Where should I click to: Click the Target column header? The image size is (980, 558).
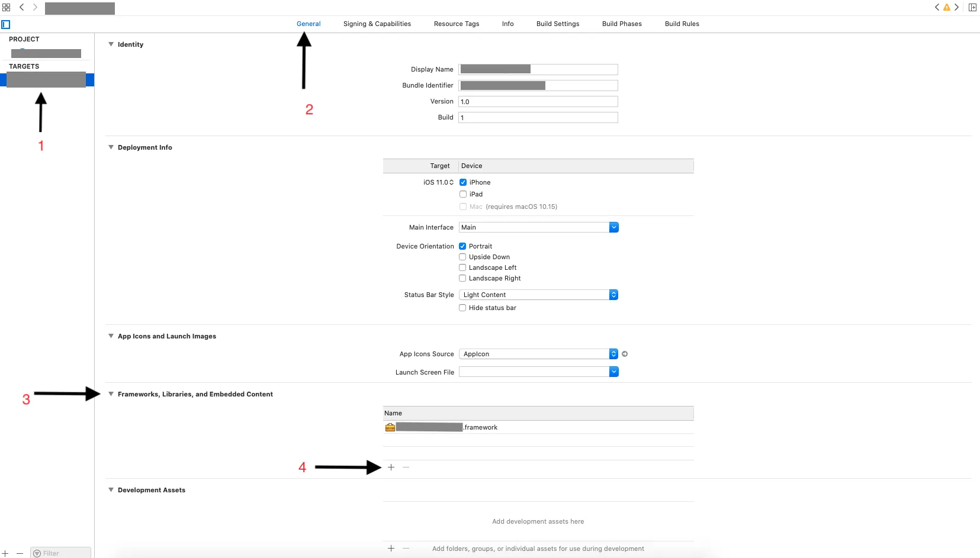tap(421, 166)
